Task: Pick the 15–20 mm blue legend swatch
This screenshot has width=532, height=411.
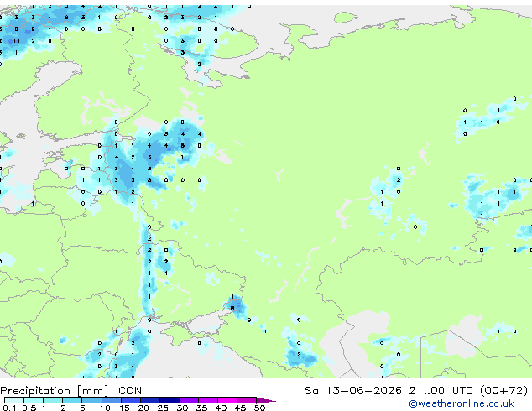Action: [x=130, y=400]
